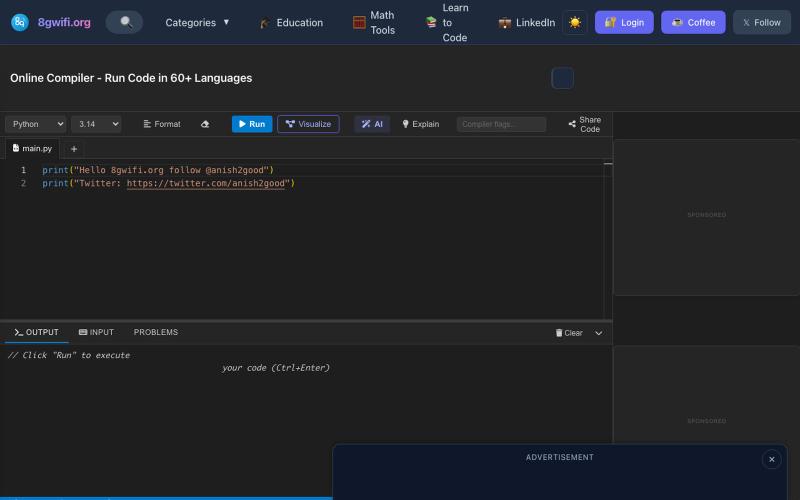This screenshot has width=800, height=500.
Task: Click the Explain lightbulb button
Action: 420,124
